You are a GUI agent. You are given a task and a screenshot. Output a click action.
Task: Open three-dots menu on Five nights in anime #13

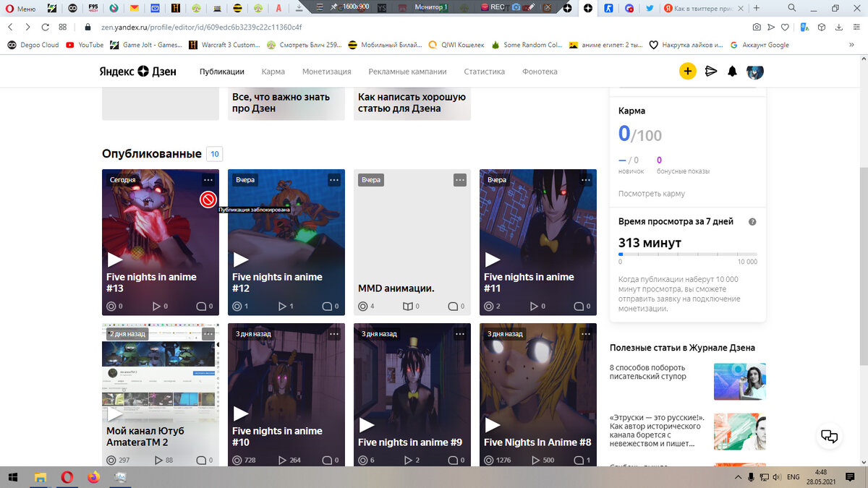pyautogui.click(x=208, y=179)
